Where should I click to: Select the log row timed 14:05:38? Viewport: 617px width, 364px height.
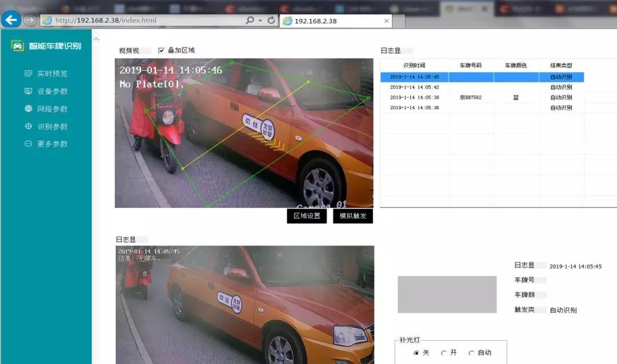[x=482, y=98]
